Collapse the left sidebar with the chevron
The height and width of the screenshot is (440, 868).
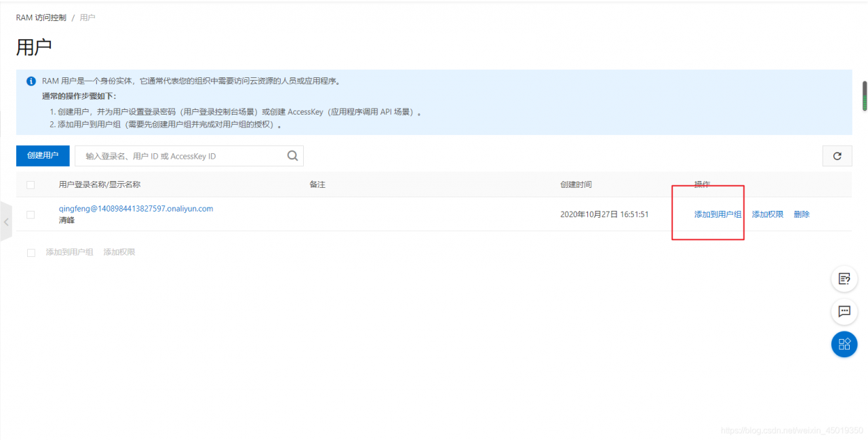point(6,221)
